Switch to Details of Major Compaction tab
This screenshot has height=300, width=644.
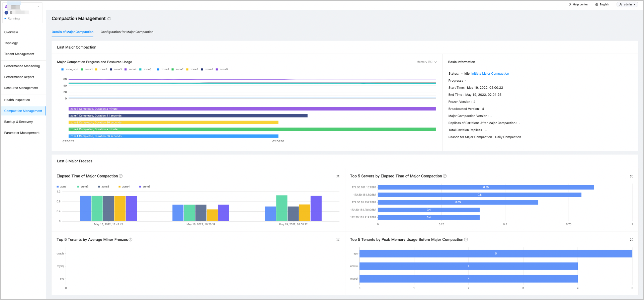pos(72,32)
